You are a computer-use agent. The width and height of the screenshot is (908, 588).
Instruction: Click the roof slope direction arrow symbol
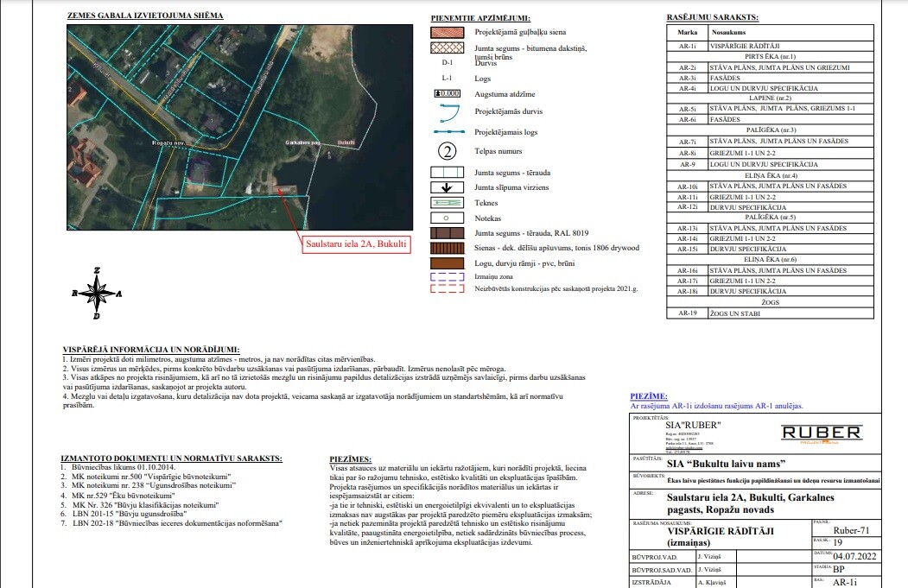coord(447,187)
